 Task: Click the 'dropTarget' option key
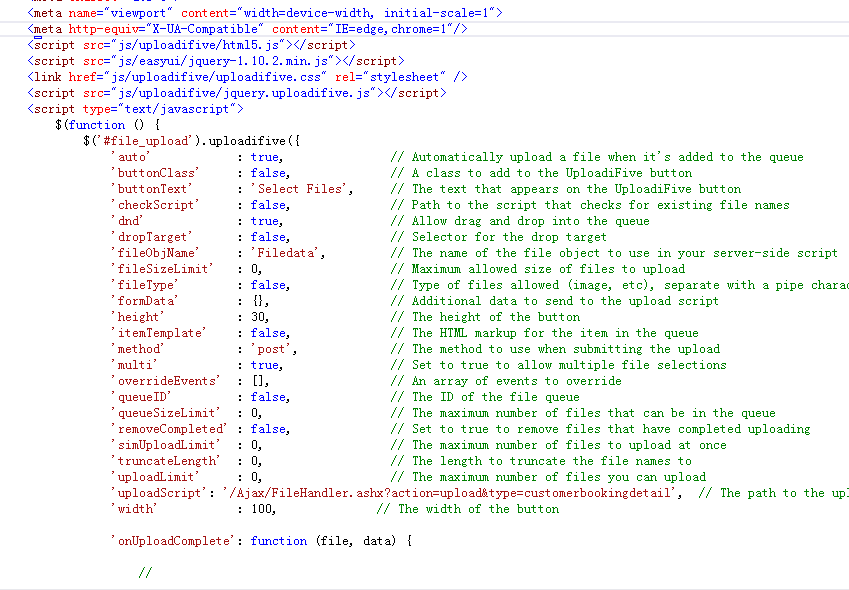(x=152, y=237)
